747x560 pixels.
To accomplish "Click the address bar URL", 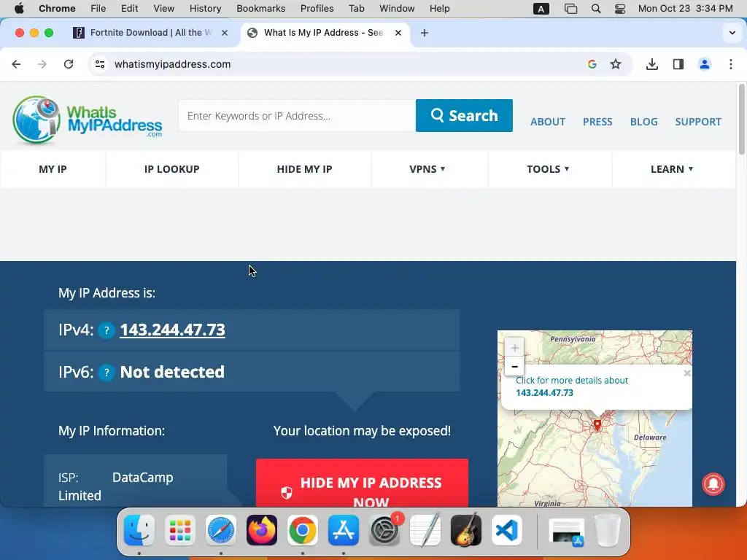I will point(172,64).
